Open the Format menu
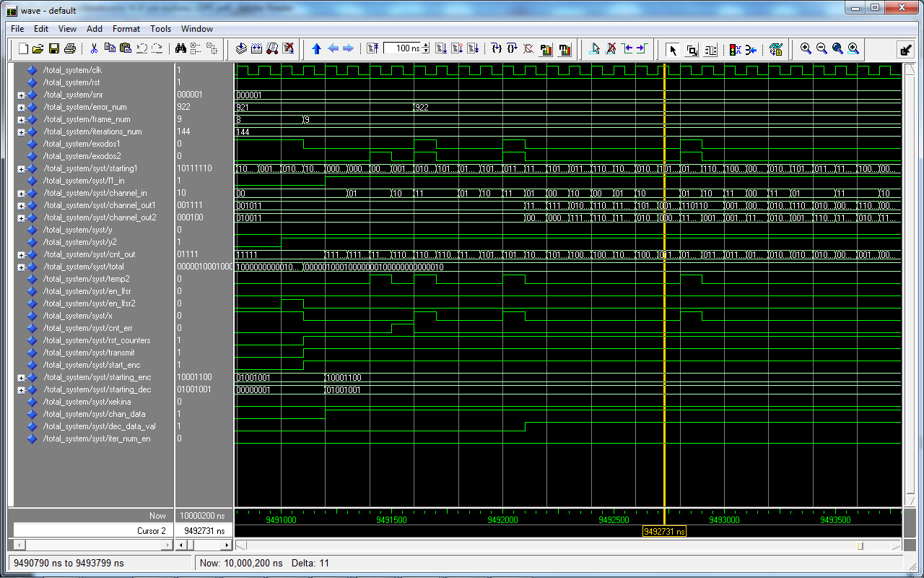Viewport: 924px width, 578px height. pyautogui.click(x=126, y=29)
